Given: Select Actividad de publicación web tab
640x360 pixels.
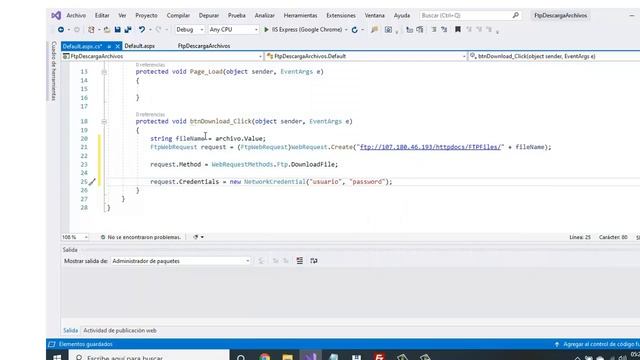Looking at the screenshot, I should click(120, 331).
